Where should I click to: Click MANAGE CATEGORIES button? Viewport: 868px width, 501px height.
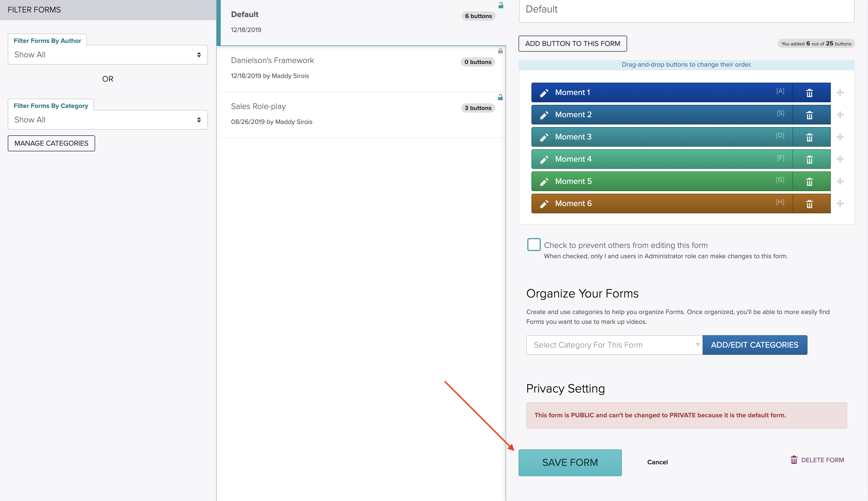coord(51,143)
